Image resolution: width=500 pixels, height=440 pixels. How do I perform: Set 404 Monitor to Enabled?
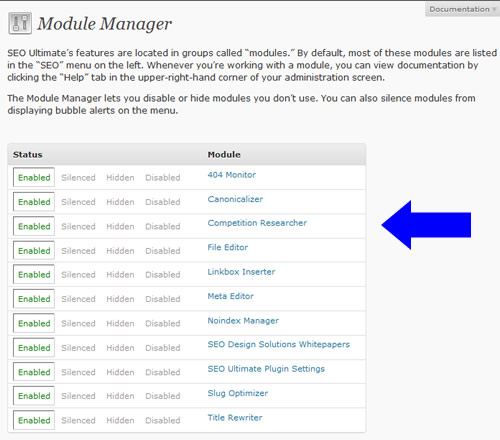[34, 177]
